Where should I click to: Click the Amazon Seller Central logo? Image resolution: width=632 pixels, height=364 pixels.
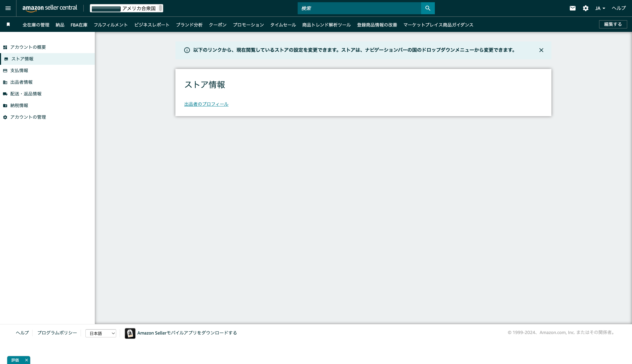pyautogui.click(x=50, y=8)
